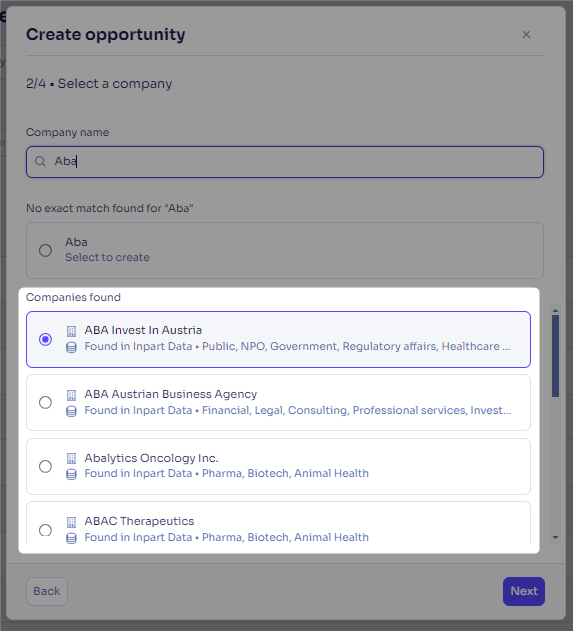Click the 'Companies found' heading
This screenshot has height=631, width=573.
(x=73, y=297)
